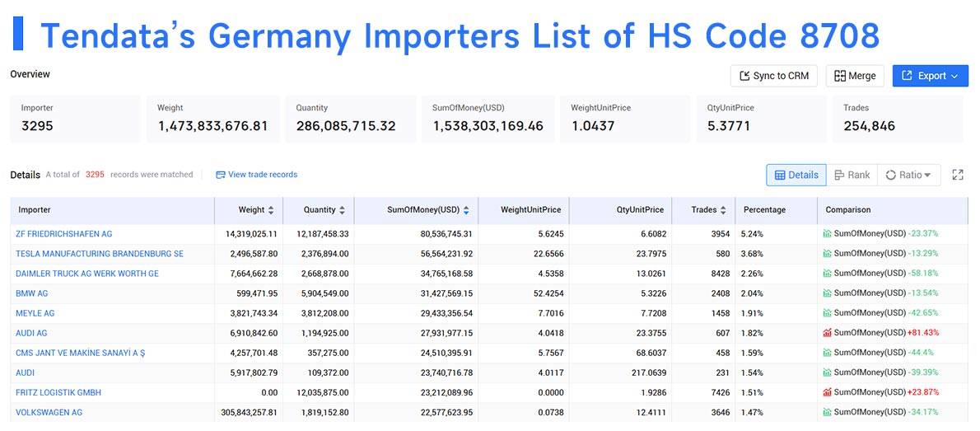
Task: Open TESLA MANUFACTURING BRANDENBURG SE importer
Action: click(100, 254)
